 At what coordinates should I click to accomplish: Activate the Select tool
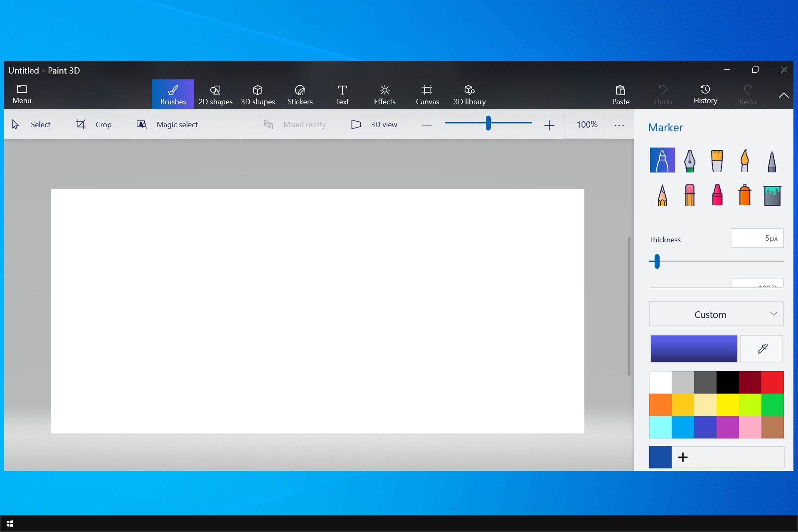(x=31, y=124)
